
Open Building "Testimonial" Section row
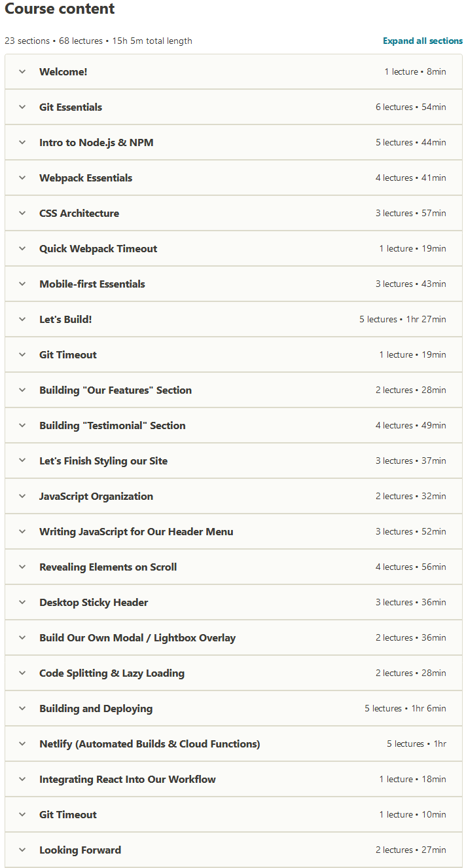(234, 425)
